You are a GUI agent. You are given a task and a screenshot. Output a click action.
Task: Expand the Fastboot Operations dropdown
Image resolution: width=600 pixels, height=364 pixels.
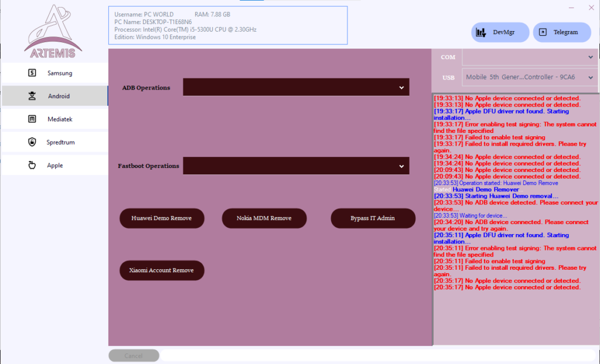coord(296,166)
